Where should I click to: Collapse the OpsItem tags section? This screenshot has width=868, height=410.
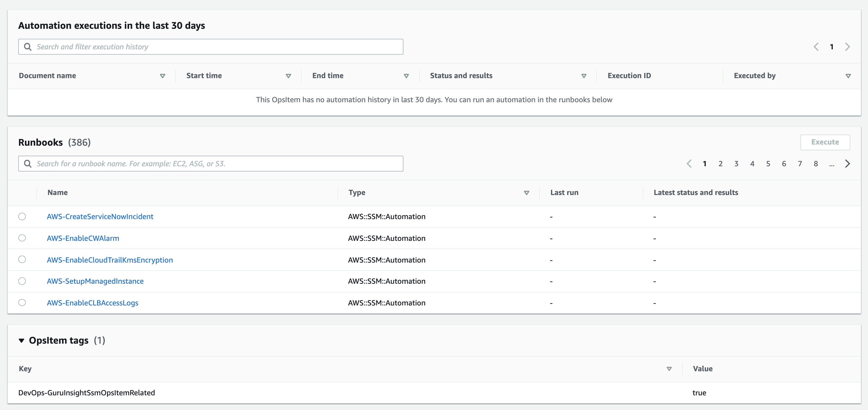pos(21,340)
